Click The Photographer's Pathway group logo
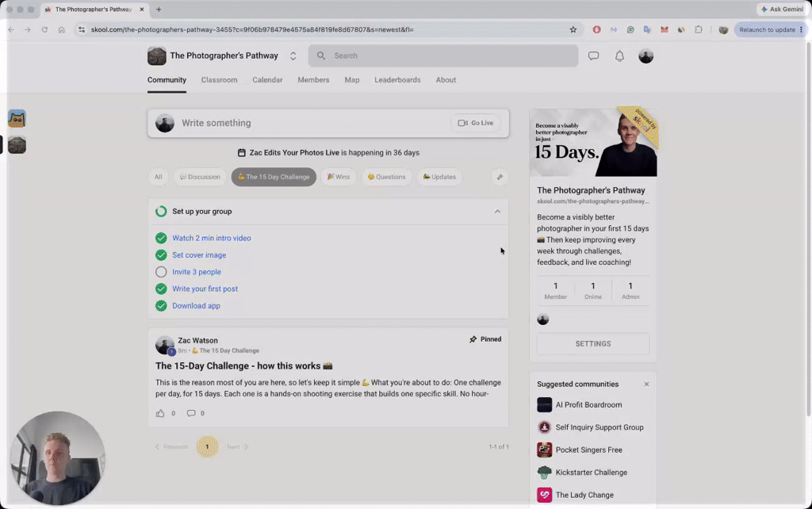812x509 pixels. 157,56
